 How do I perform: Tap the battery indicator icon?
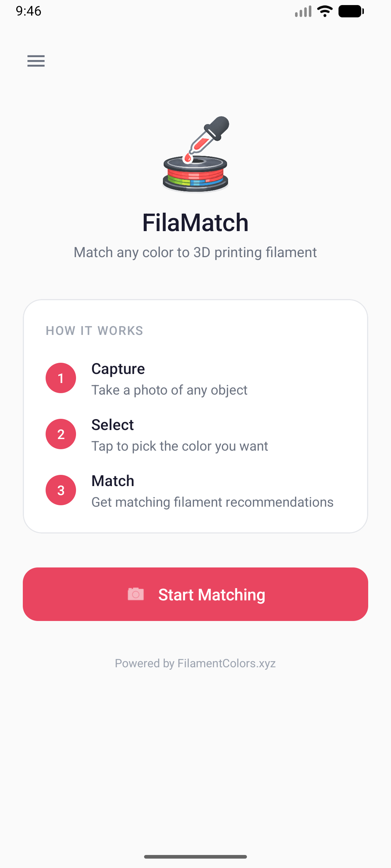coord(350,11)
